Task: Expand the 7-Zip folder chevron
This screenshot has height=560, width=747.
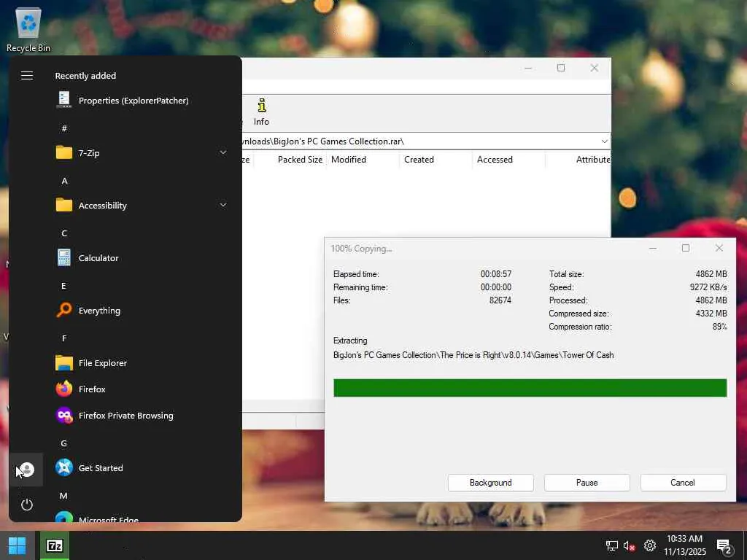Action: (223, 152)
